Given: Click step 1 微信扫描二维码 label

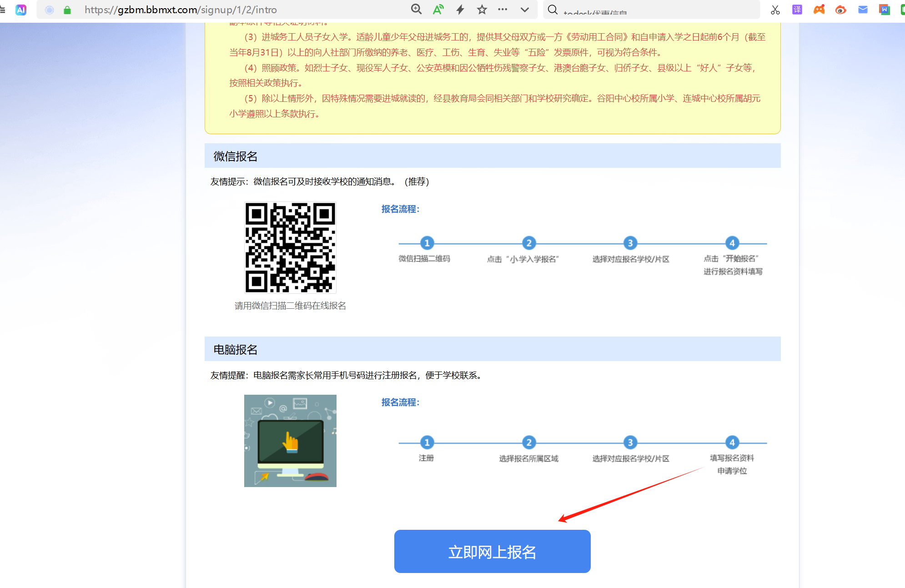Looking at the screenshot, I should pyautogui.click(x=424, y=259).
